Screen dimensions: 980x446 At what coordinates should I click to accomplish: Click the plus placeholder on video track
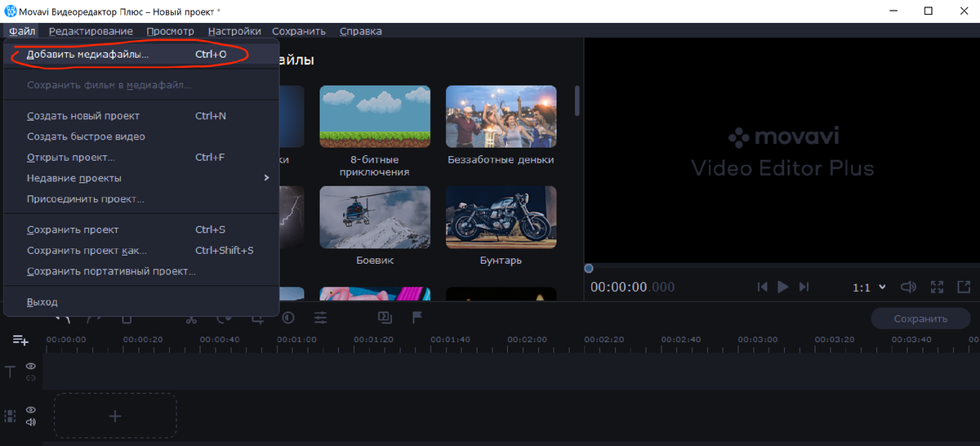coord(115,416)
